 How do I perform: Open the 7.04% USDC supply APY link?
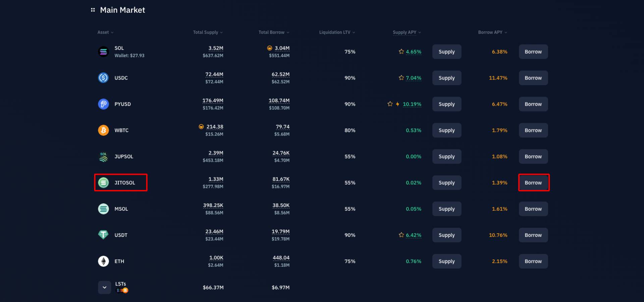414,78
